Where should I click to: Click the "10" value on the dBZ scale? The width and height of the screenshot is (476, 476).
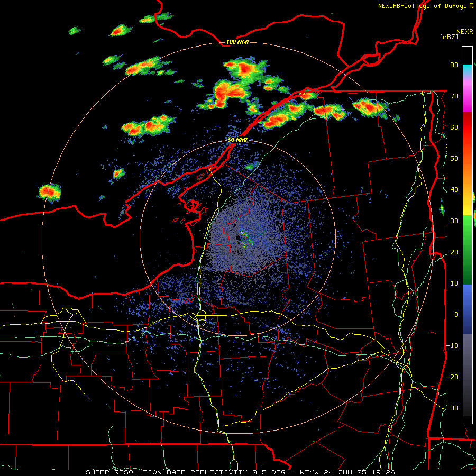click(x=454, y=283)
